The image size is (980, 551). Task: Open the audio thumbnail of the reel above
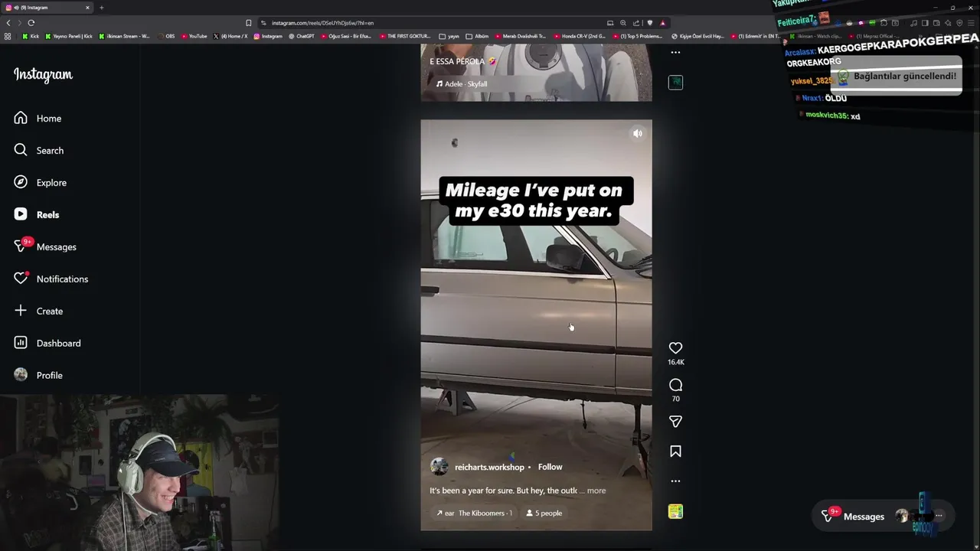click(675, 83)
